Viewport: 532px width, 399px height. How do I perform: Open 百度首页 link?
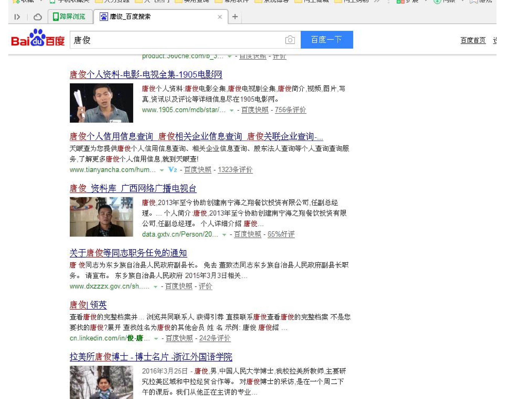(x=473, y=40)
